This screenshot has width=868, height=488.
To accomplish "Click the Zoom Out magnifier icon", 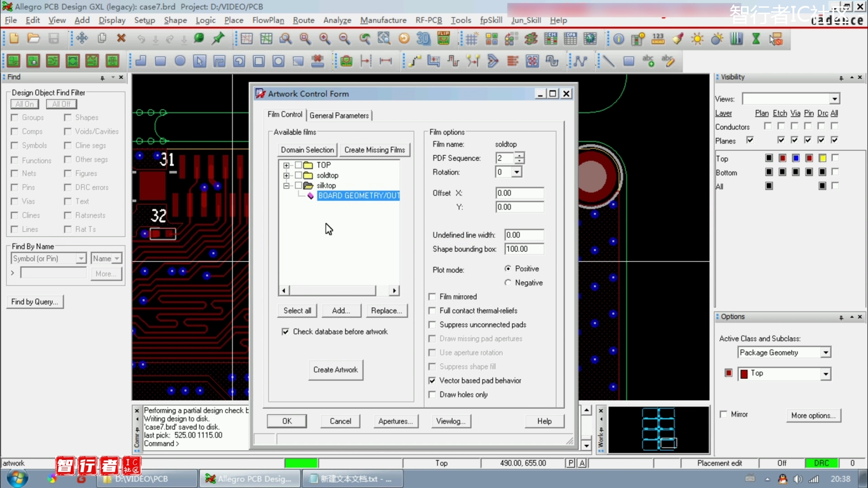I will [x=345, y=38].
